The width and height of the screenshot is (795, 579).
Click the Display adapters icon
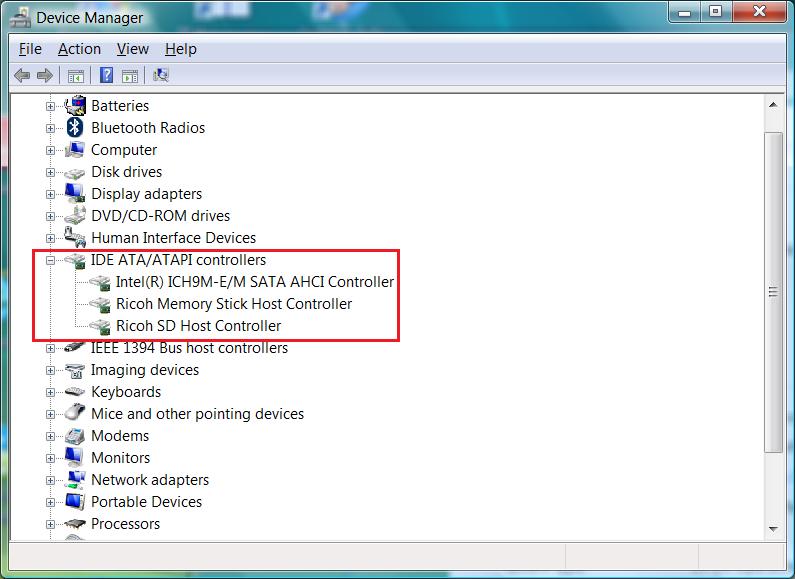pyautogui.click(x=75, y=193)
